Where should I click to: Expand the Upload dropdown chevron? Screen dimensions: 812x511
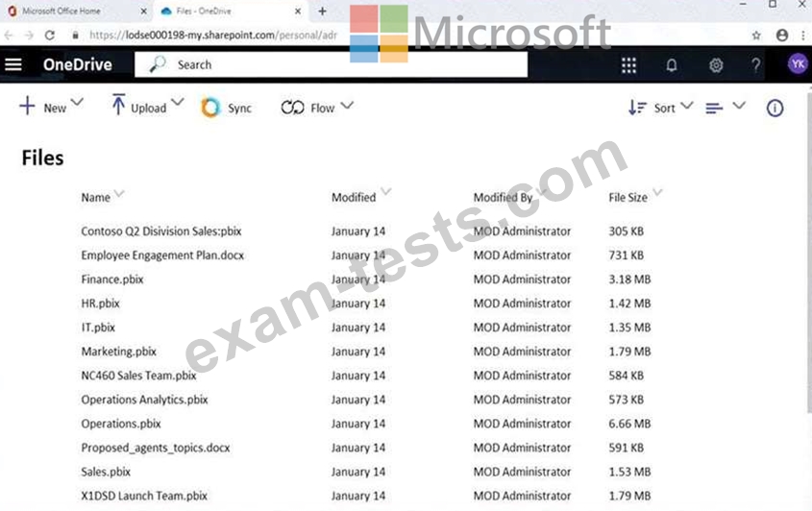tap(177, 102)
